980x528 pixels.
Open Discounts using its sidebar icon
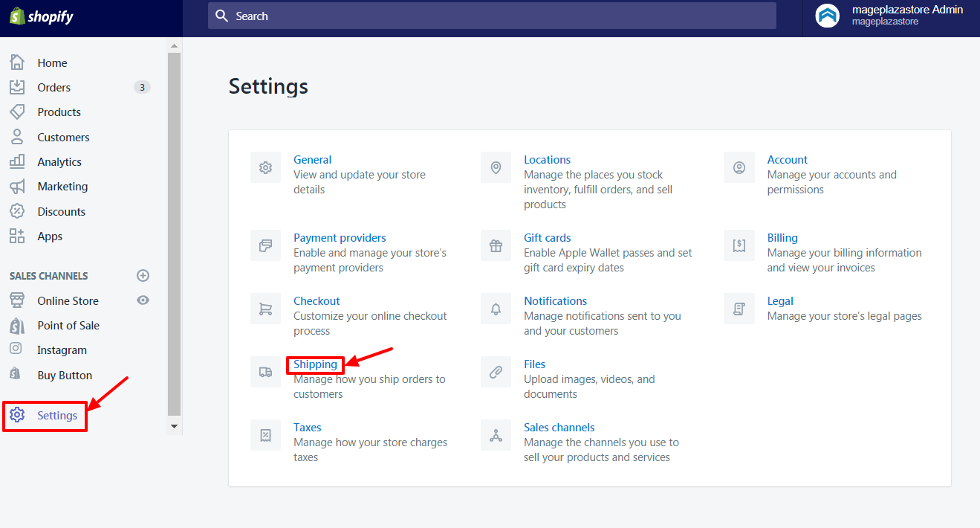coord(21,211)
